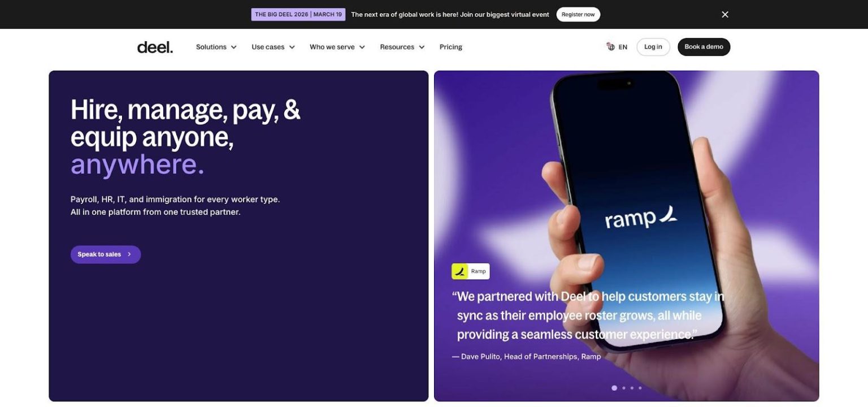Click the Ramp bird logo on phone
This screenshot has width=868, height=407.
point(669,214)
